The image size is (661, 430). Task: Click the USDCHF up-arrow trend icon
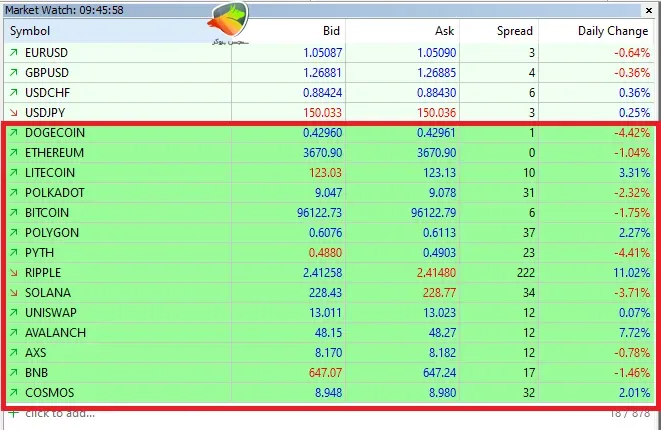(x=13, y=92)
